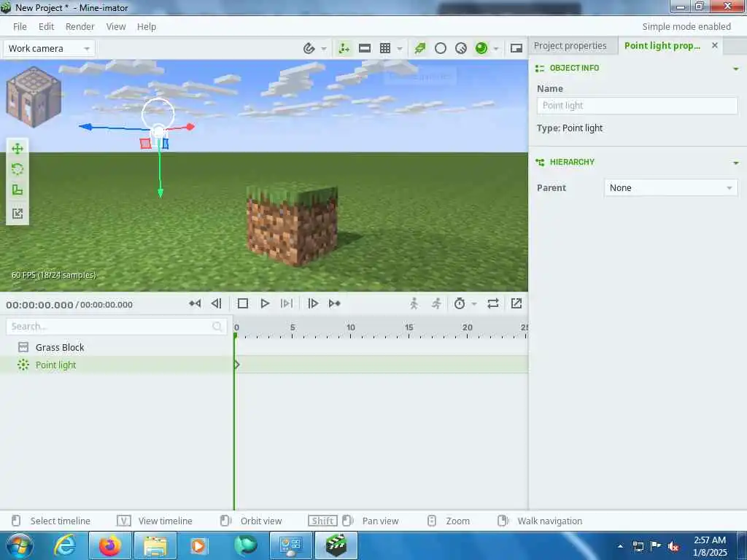Viewport: 747px width, 560px height.
Task: Close the Point light properties tab
Action: point(715,45)
